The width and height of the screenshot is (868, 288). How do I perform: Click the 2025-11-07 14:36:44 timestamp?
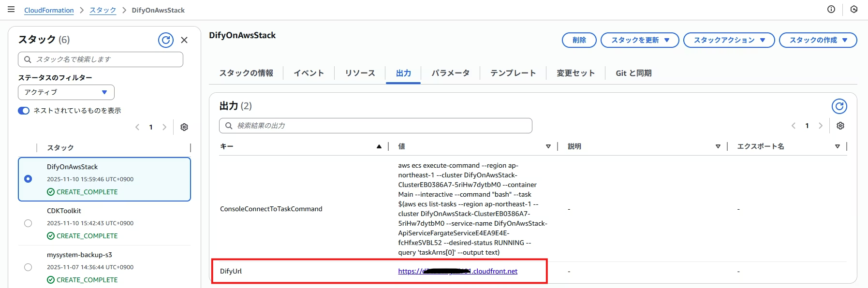click(90, 267)
